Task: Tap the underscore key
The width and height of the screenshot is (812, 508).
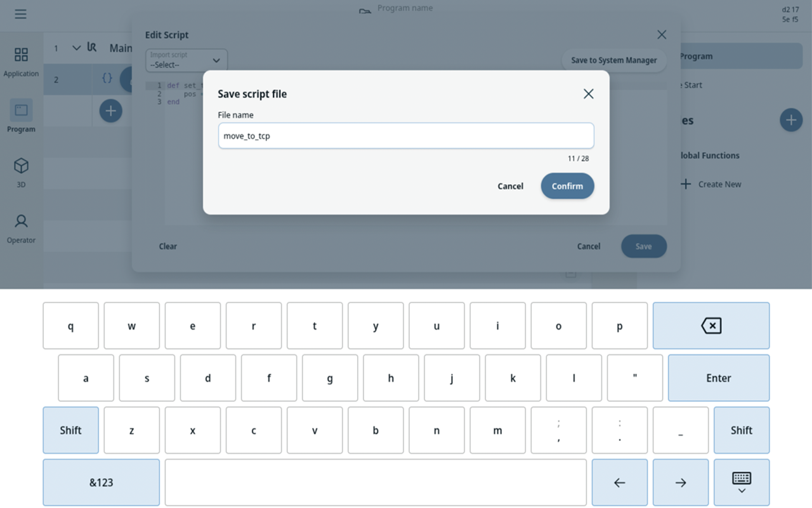Action: click(x=681, y=430)
